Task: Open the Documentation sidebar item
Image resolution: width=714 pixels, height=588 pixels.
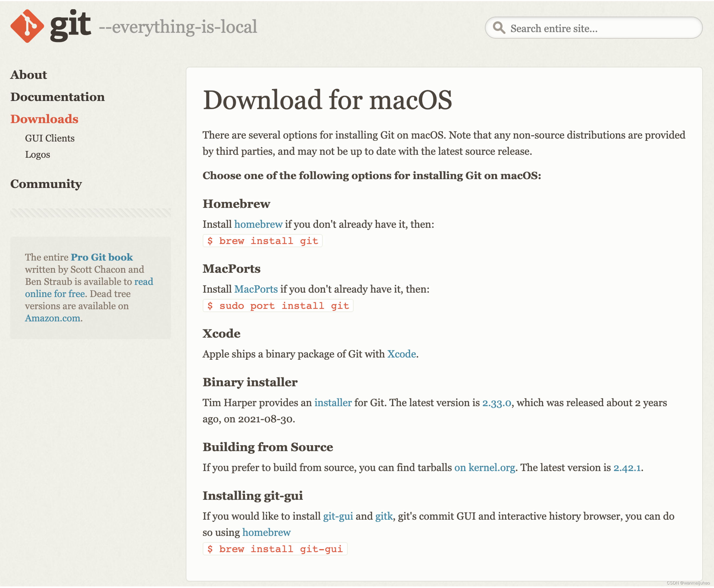Action: click(x=57, y=97)
